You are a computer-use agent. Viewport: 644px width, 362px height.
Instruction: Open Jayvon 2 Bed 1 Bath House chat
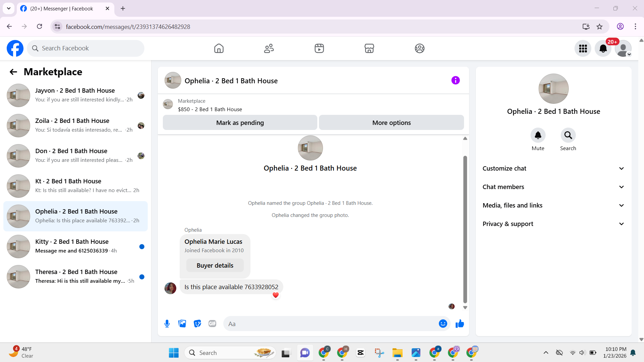[x=76, y=95]
